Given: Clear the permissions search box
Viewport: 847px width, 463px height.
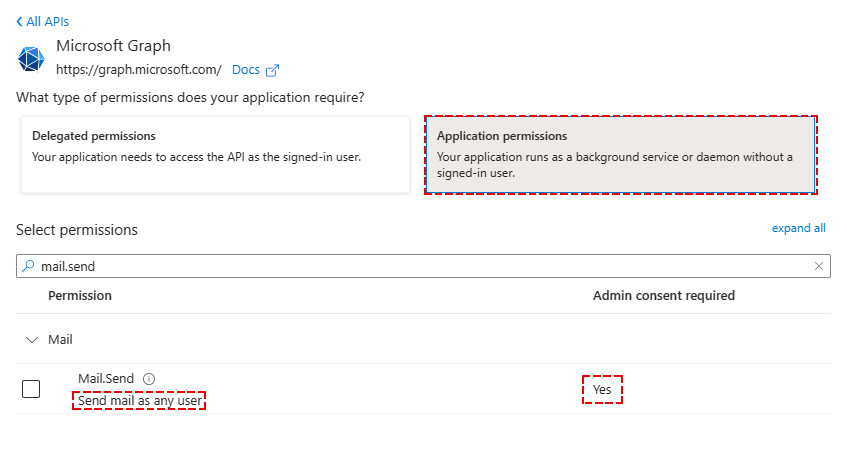Looking at the screenshot, I should (x=819, y=266).
